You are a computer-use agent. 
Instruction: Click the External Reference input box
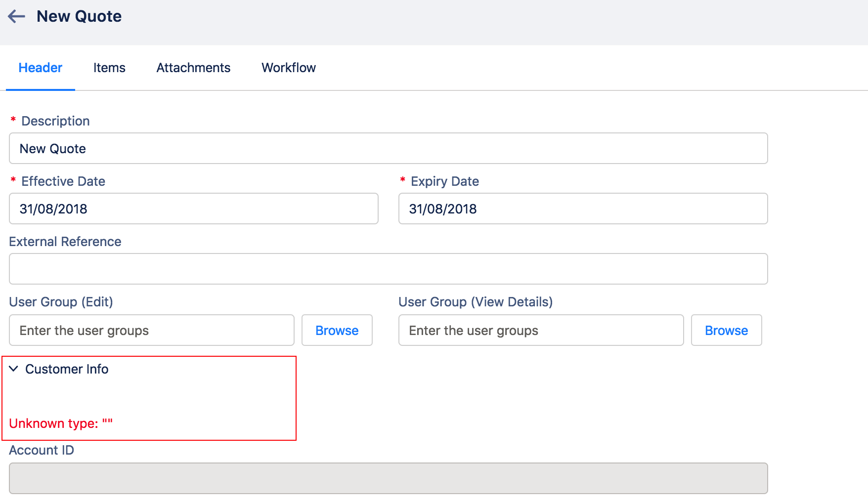point(388,269)
